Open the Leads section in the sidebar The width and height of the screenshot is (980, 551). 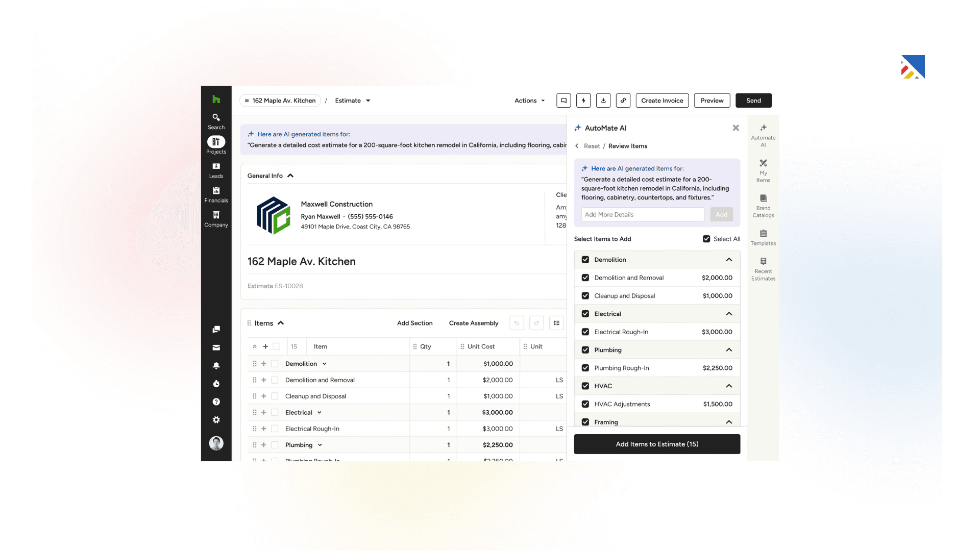pos(216,170)
